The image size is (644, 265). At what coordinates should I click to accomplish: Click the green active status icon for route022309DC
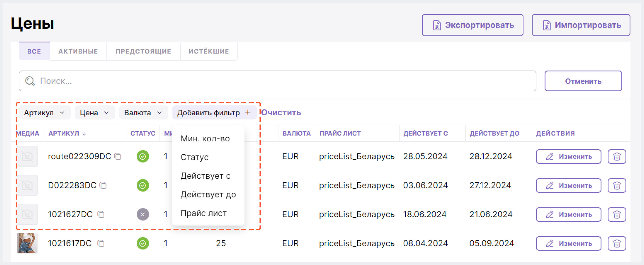[143, 156]
